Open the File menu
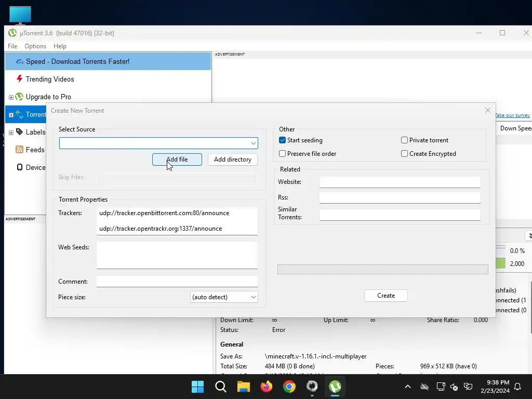 [x=12, y=46]
